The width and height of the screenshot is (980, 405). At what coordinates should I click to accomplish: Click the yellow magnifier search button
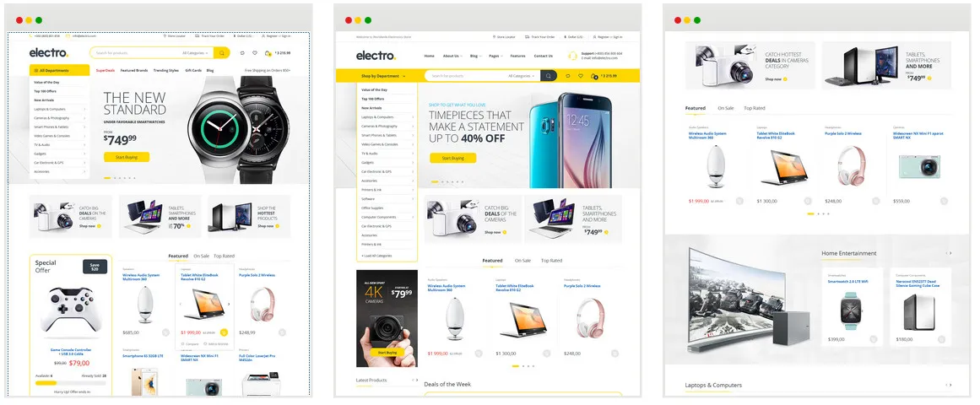click(x=221, y=53)
